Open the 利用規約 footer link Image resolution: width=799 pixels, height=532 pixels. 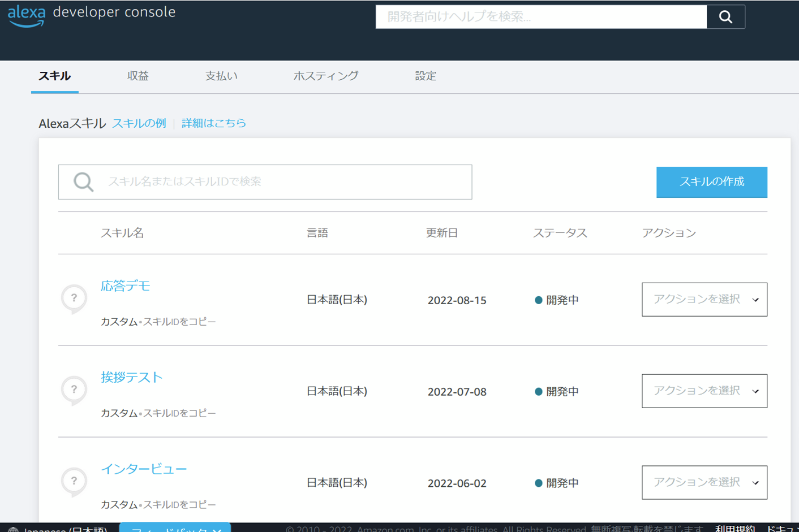[735, 529]
